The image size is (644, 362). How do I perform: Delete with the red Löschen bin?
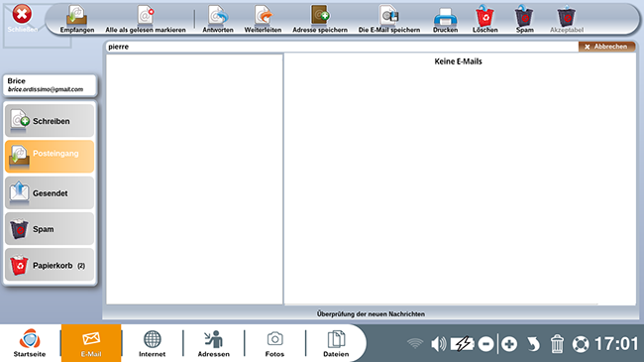[x=485, y=19]
